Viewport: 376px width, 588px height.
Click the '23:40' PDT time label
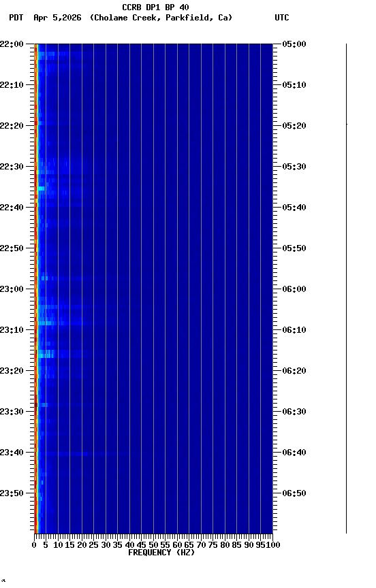12,453
